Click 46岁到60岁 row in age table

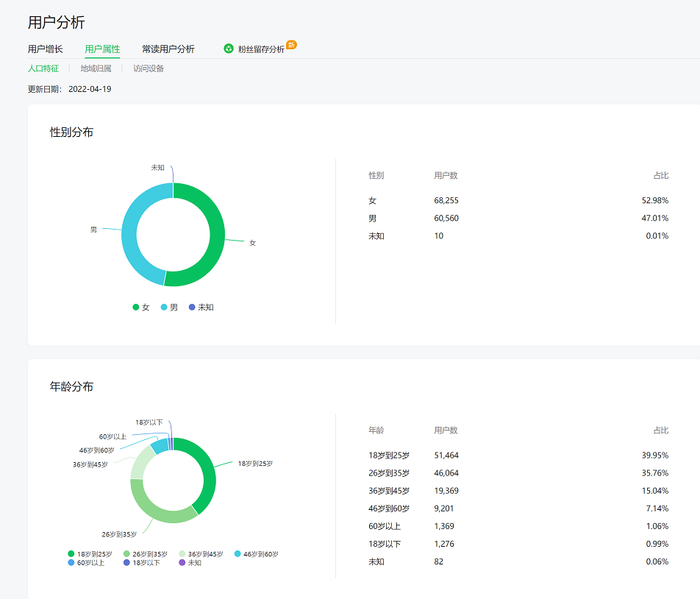pyautogui.click(x=518, y=508)
